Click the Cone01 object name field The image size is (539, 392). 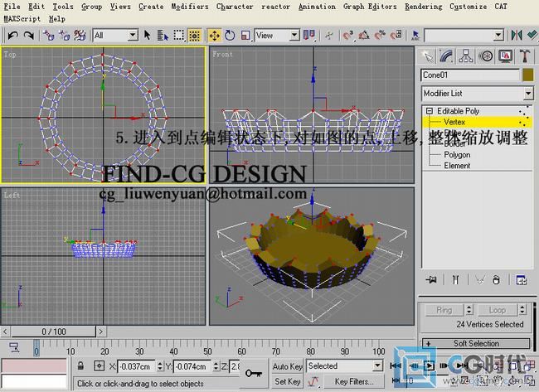point(470,75)
